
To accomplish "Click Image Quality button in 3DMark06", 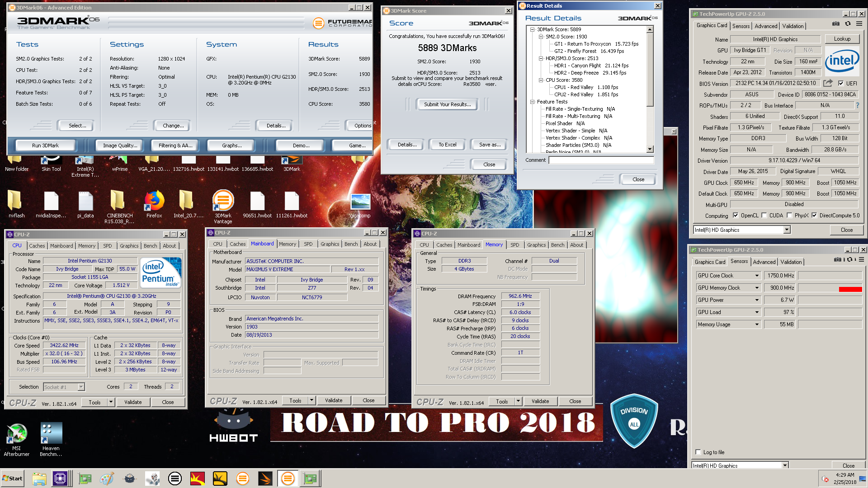I will [119, 145].
